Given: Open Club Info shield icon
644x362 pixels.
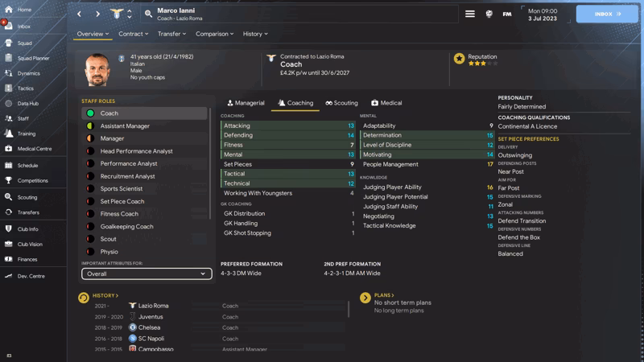Looking at the screenshot, I should [9, 229].
